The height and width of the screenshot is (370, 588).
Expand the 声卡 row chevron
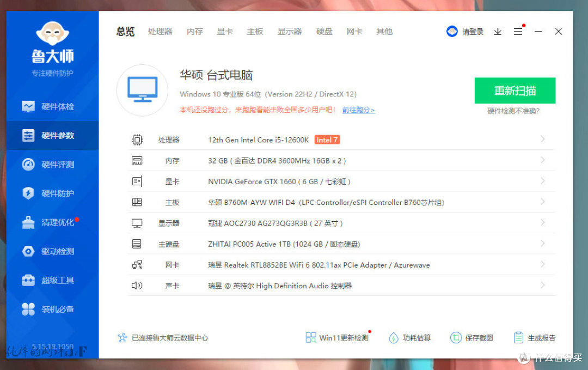pos(543,285)
